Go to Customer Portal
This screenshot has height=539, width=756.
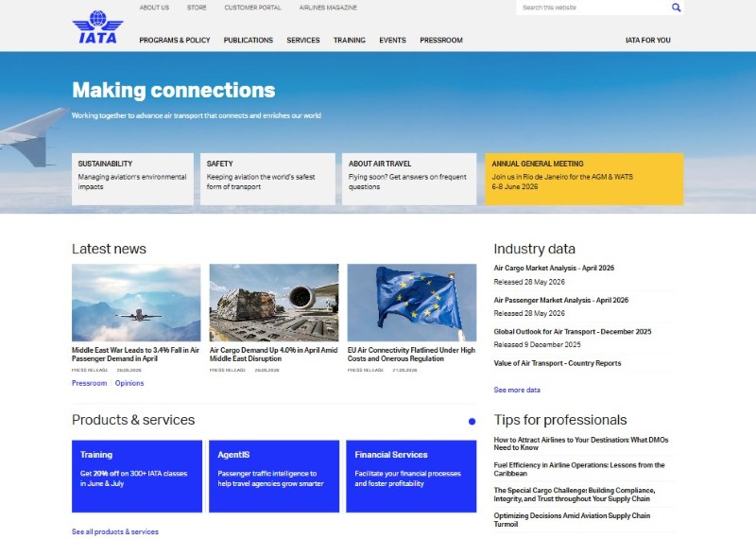[252, 8]
